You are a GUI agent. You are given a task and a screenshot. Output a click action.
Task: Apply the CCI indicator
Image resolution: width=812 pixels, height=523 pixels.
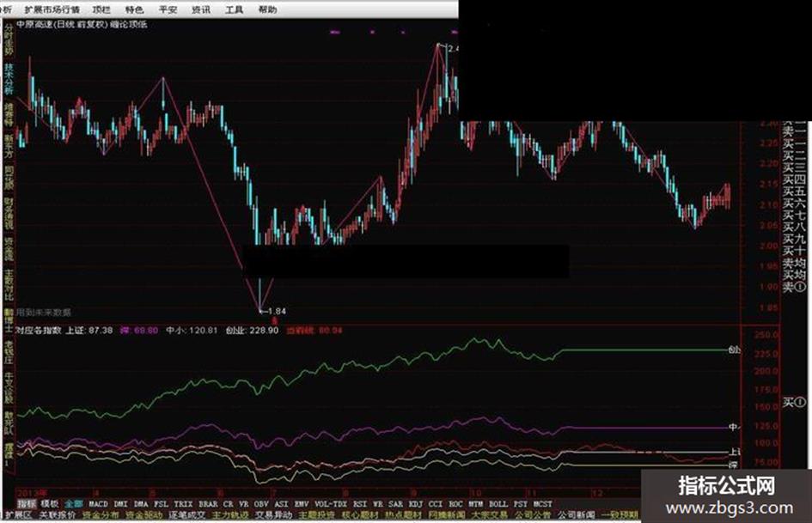point(436,504)
